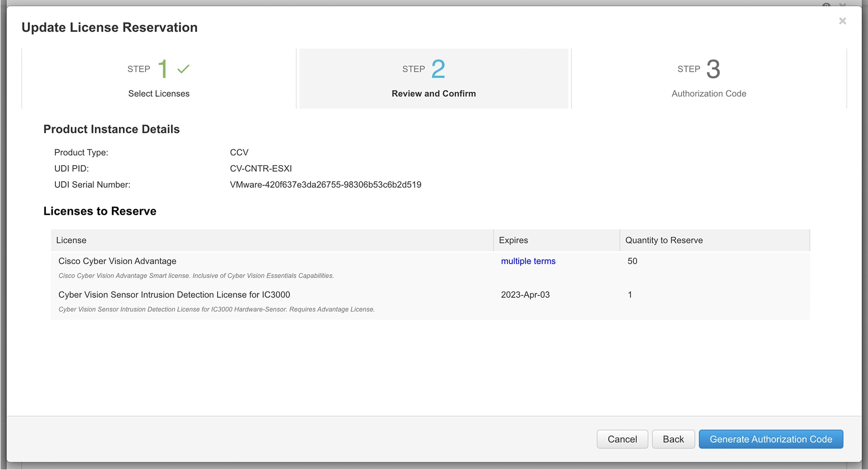The image size is (868, 470).
Task: Click the UDI Serial Number label
Action: (x=92, y=185)
